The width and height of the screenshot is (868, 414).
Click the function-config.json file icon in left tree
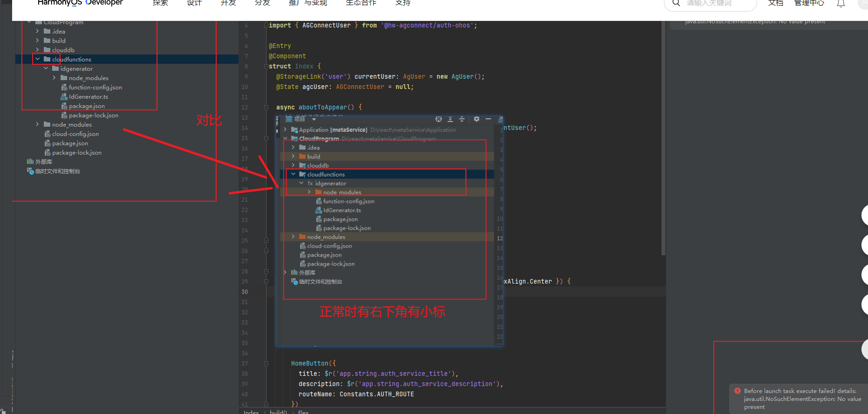click(x=64, y=88)
